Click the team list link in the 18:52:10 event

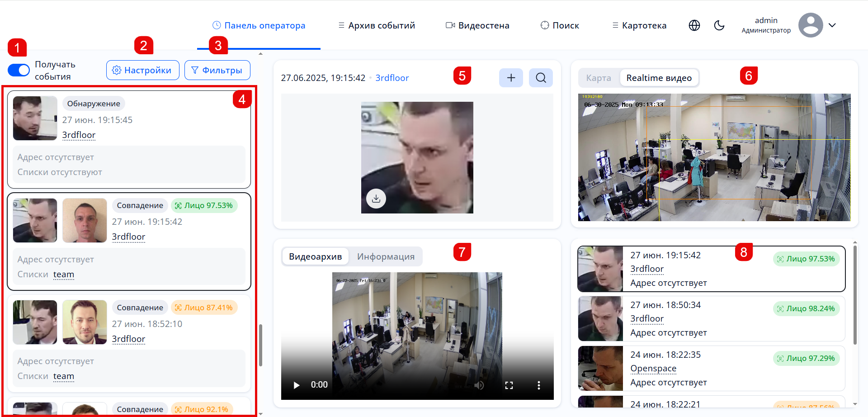click(x=64, y=376)
